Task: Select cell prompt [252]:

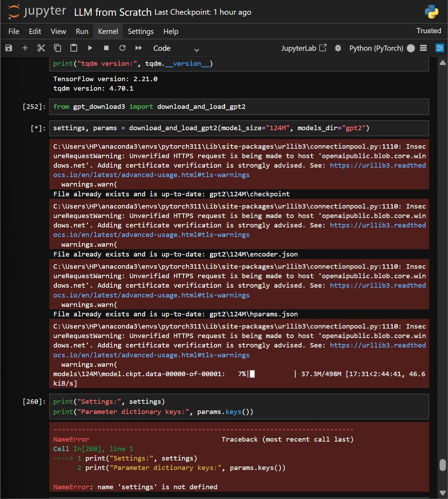Action: pyautogui.click(x=35, y=107)
